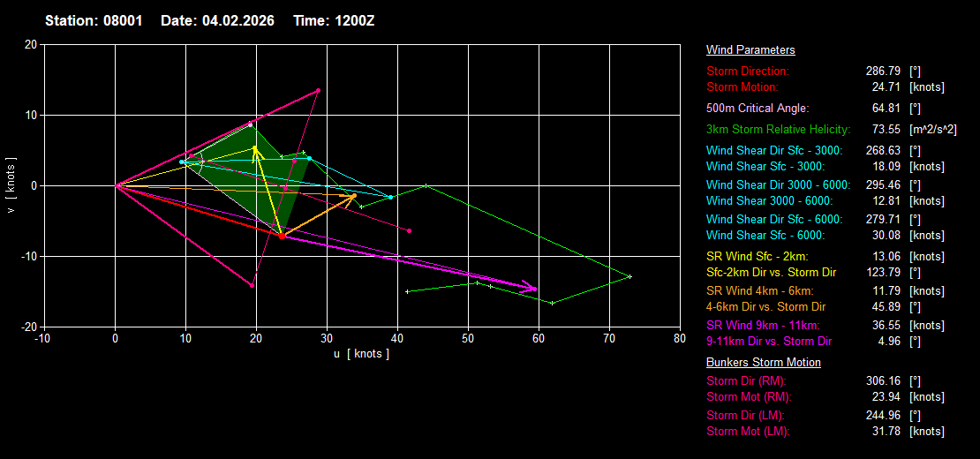Select the Date 04.02.2026 header label
This screenshot has height=459, width=980.
coord(217,20)
